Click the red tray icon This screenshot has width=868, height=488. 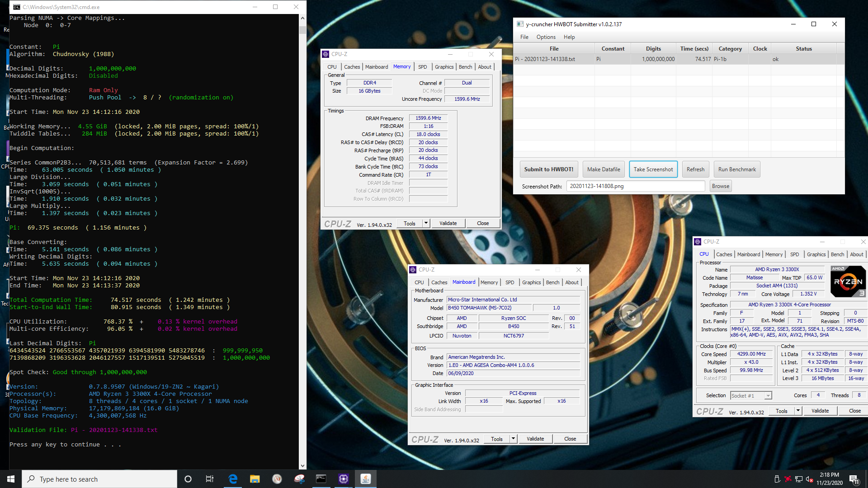(x=788, y=479)
